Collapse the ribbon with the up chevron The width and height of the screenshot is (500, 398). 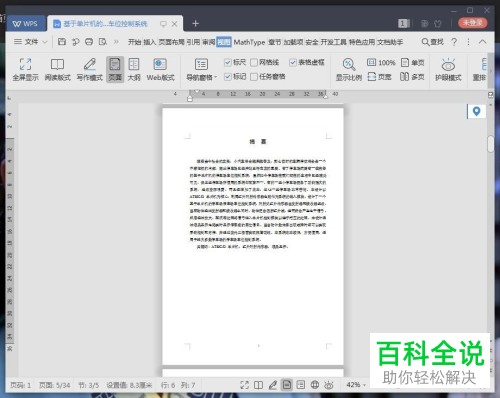482,42
